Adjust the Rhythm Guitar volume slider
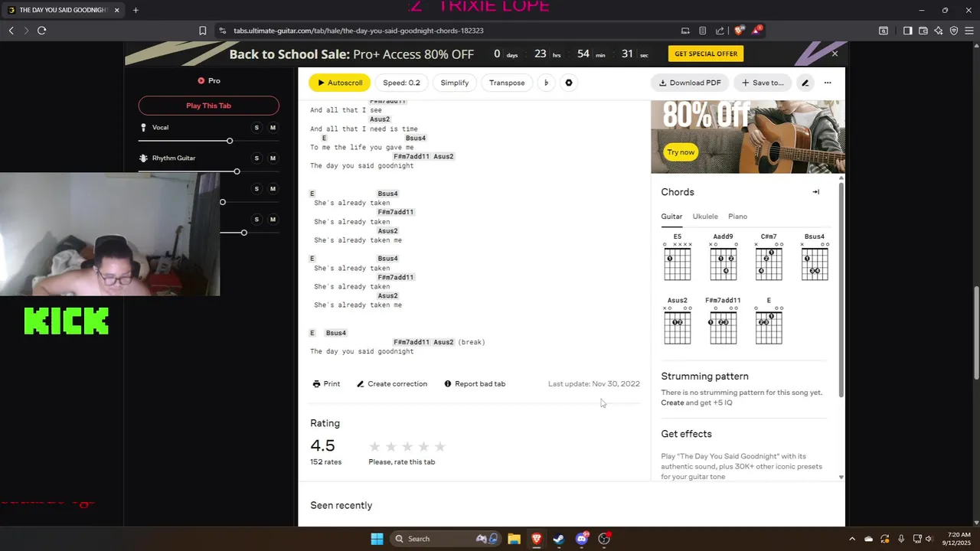Image resolution: width=980 pixels, height=551 pixels. pyautogui.click(x=237, y=171)
